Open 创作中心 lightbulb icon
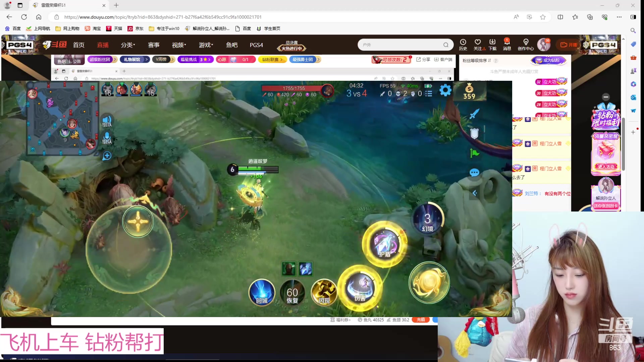The height and width of the screenshot is (362, 644). [x=526, y=44]
